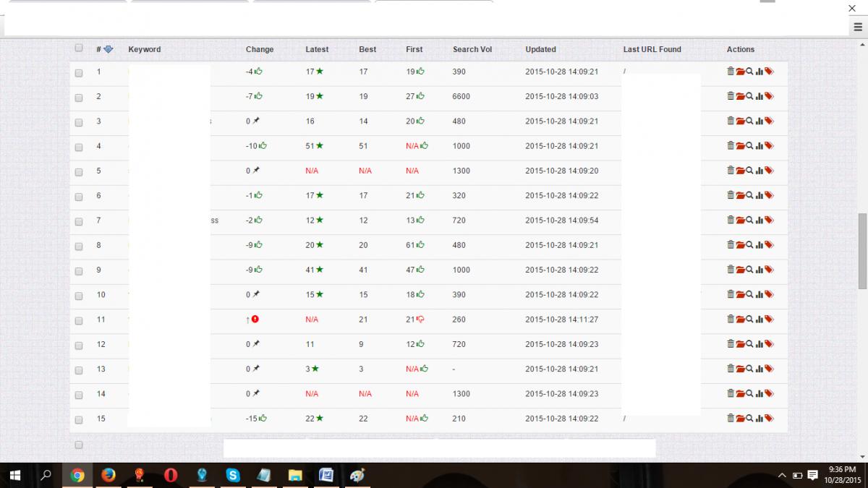Viewport: 868px width, 488px height.
Task: Sort table by Latest column header
Action: [317, 49]
